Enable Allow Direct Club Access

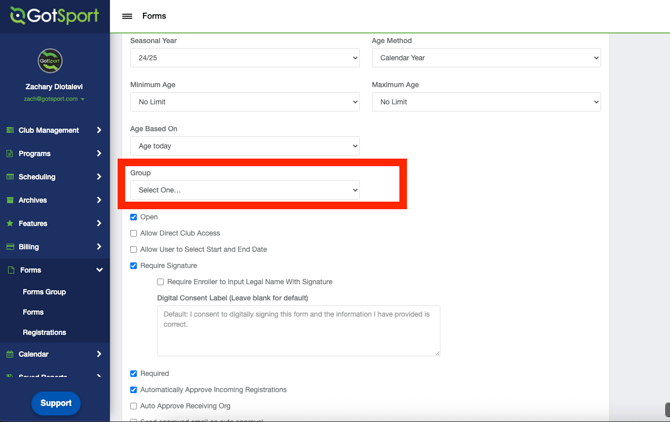133,233
